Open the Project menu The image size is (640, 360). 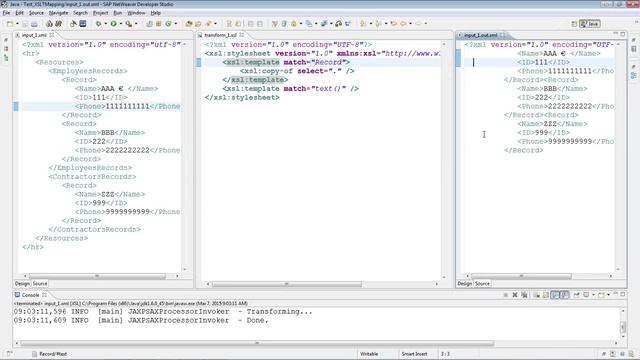pyautogui.click(x=100, y=13)
